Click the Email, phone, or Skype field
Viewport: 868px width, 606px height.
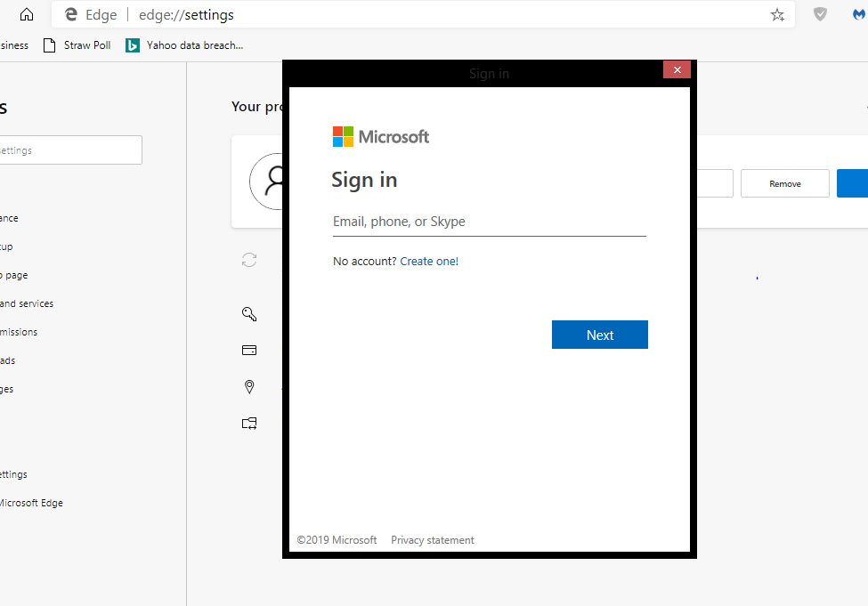coord(490,222)
